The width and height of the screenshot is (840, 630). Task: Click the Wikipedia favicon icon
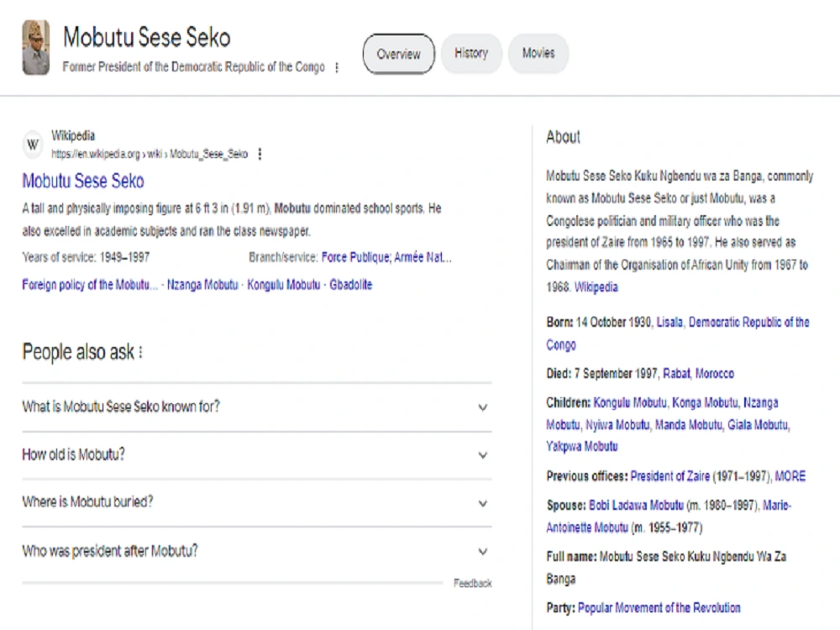coord(32,144)
